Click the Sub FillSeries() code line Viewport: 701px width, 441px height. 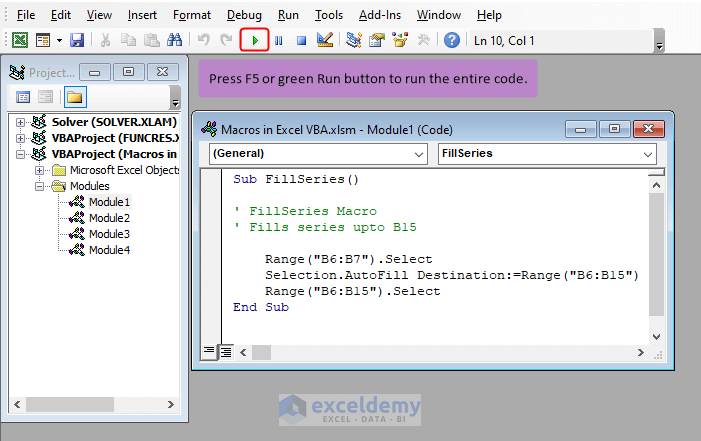[x=296, y=179]
